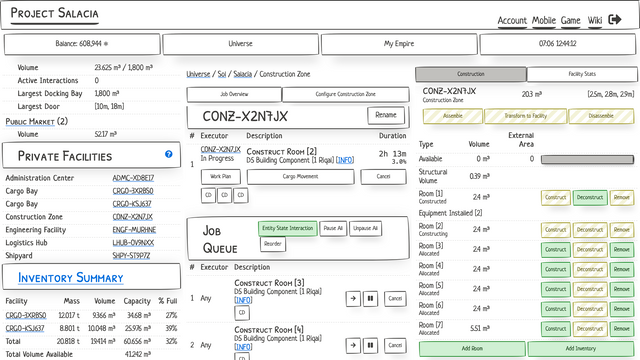The image size is (640, 360).
Task: Click the CD icon under Construct Room [3]
Action: tap(242, 313)
